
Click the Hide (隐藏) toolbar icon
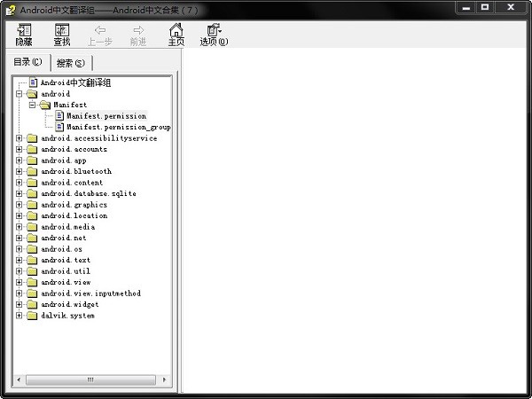point(24,33)
